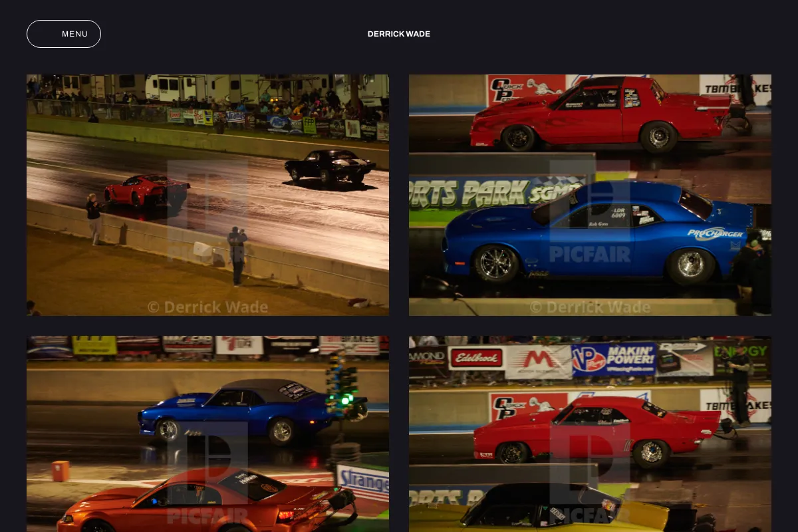798x532 pixels.
Task: Click the blue ProCharger car
Action: [598, 233]
